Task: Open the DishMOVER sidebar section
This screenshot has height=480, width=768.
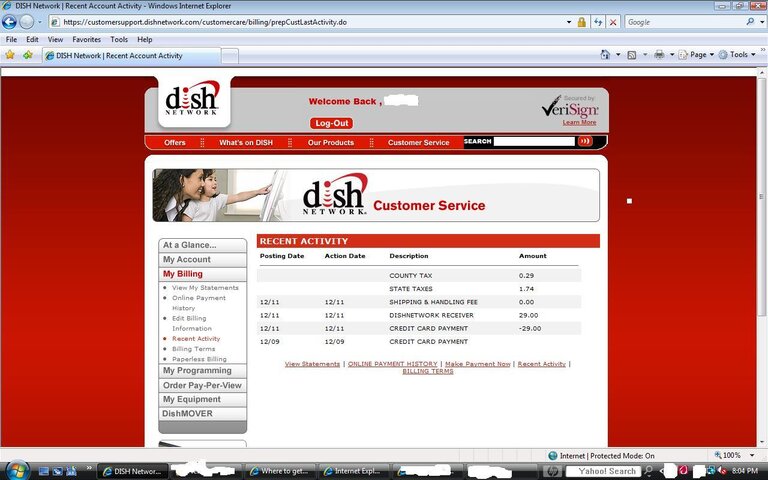Action: pos(202,414)
